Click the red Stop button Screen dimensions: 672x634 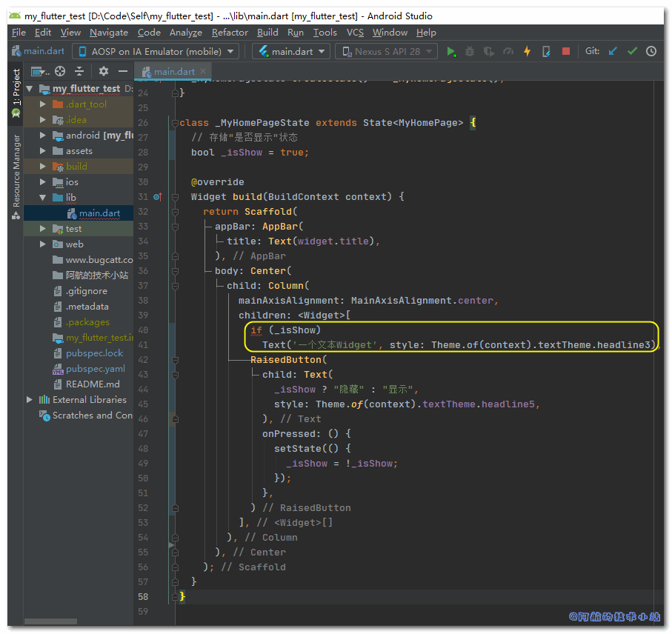coord(566,51)
